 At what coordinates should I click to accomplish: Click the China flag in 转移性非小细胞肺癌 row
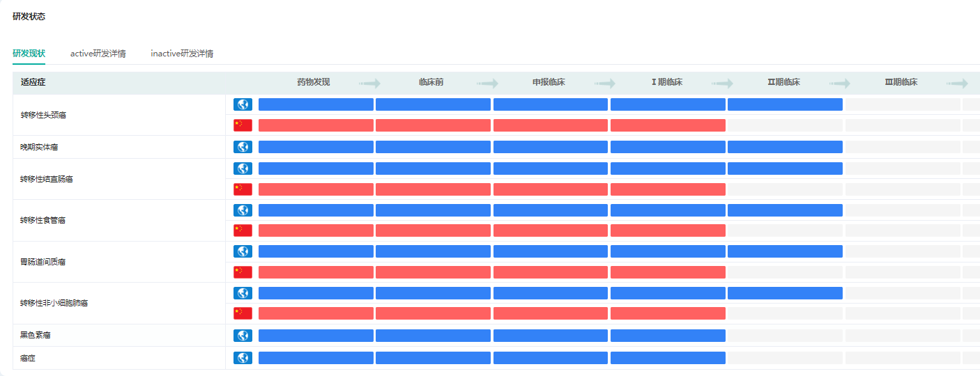243,313
